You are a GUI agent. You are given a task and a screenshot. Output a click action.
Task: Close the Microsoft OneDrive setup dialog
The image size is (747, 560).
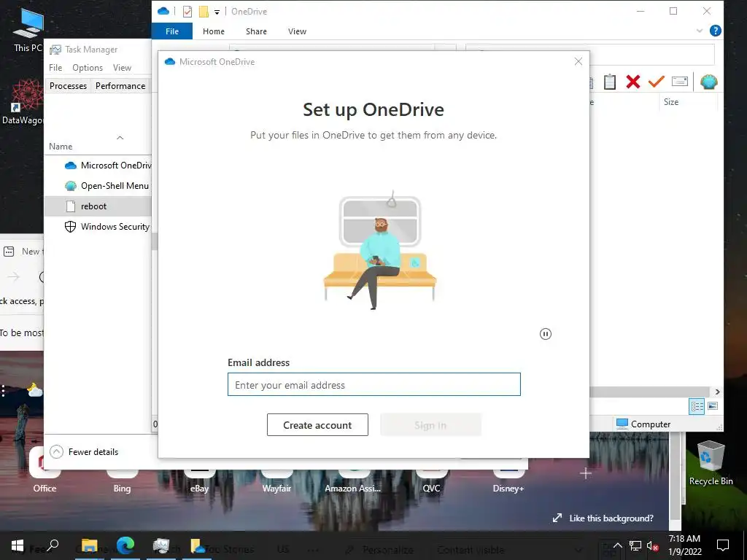(x=578, y=61)
